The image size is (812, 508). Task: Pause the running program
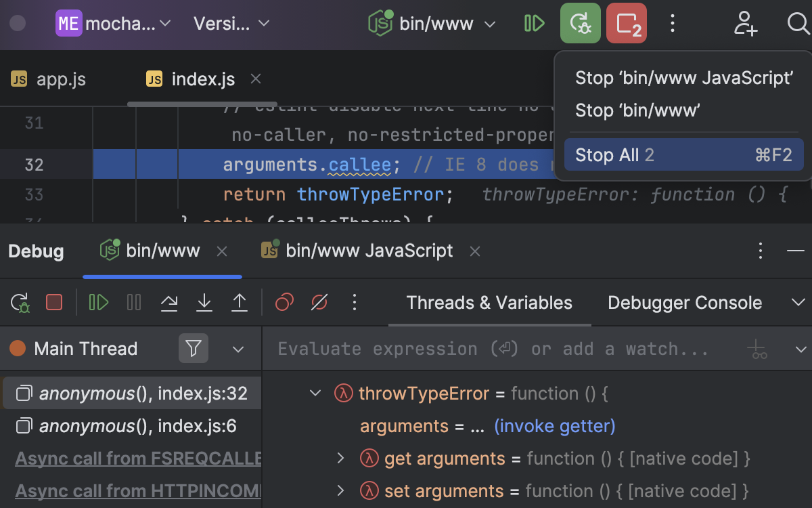click(133, 302)
